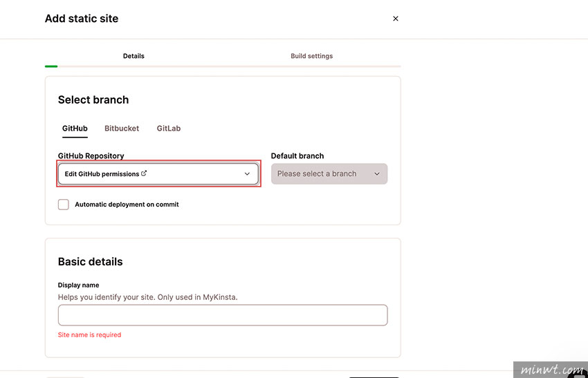The height and width of the screenshot is (378, 588).
Task: Enable Automatic deployment on commit checkbox
Action: tap(64, 205)
